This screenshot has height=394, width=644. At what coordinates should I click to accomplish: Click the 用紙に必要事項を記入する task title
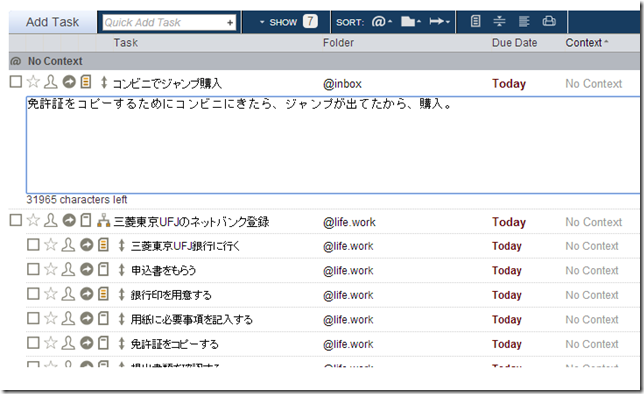coord(191,320)
